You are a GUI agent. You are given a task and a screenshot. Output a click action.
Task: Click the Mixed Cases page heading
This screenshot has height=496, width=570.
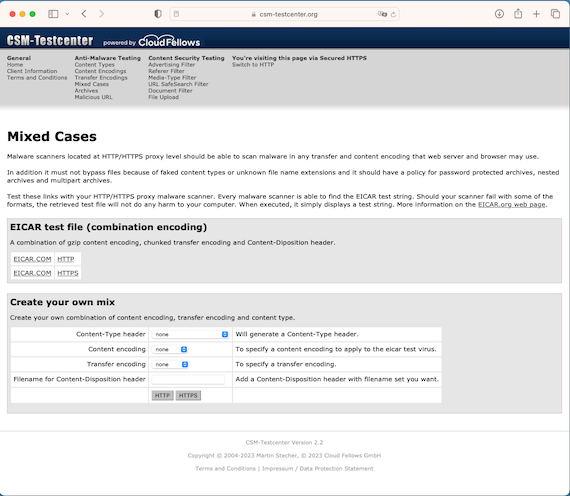(52, 137)
